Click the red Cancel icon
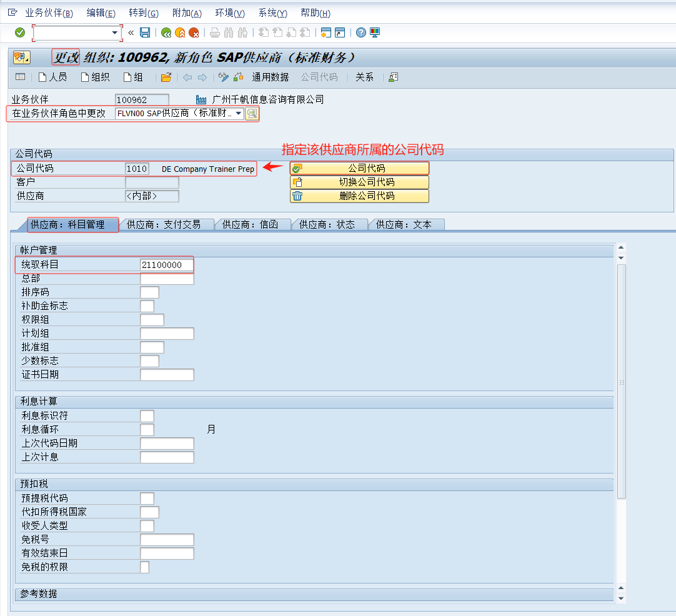 [x=194, y=32]
